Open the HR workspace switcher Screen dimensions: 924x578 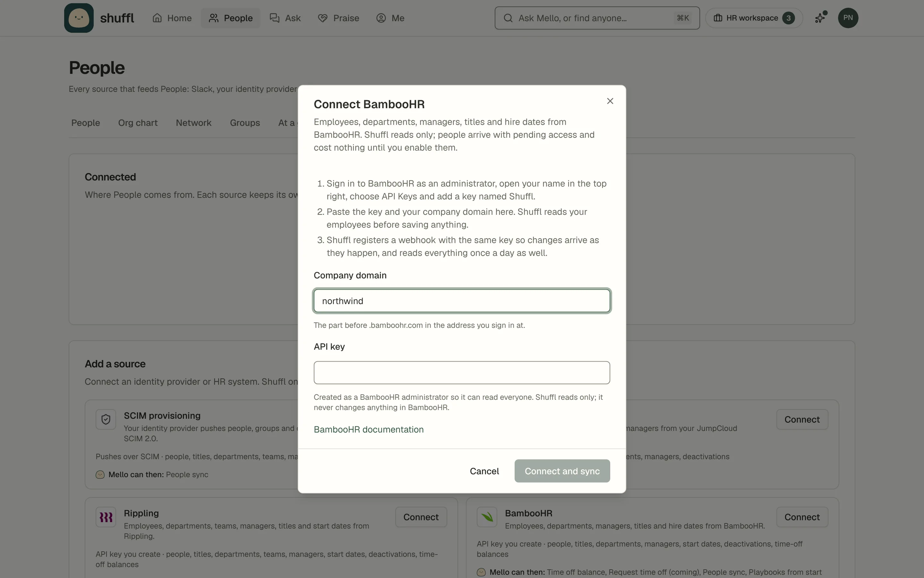(x=754, y=18)
